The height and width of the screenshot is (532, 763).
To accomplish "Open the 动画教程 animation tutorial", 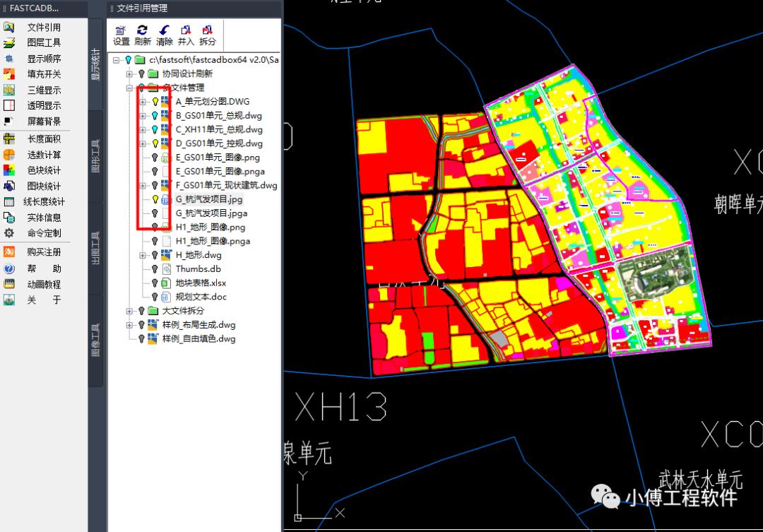I will (44, 284).
